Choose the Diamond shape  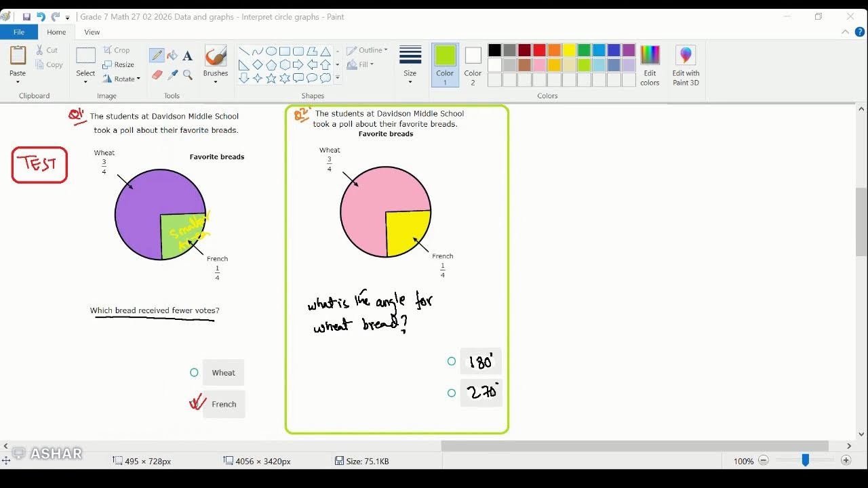tap(258, 64)
